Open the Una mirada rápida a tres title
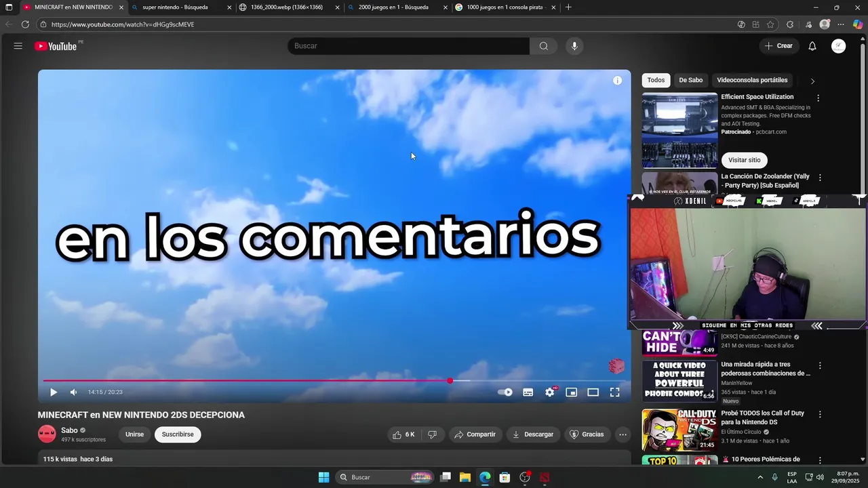 (x=766, y=369)
